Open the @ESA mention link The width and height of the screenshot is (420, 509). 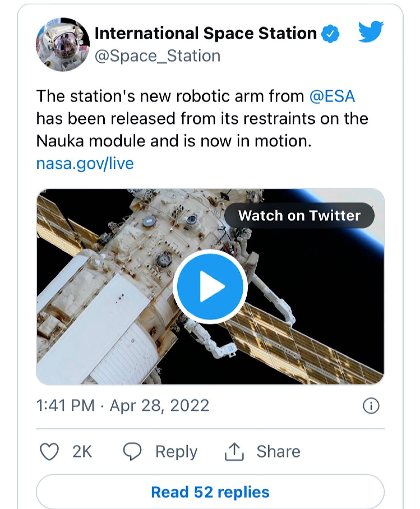tap(332, 96)
